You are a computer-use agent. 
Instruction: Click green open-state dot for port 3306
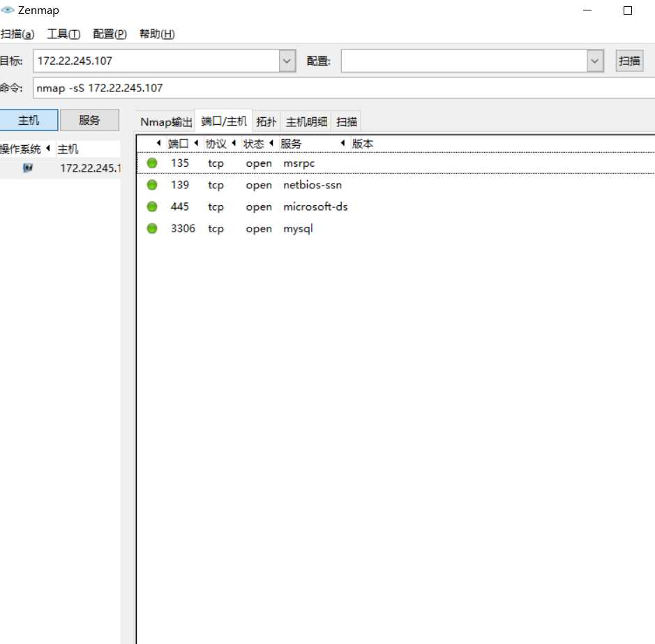pos(152,228)
